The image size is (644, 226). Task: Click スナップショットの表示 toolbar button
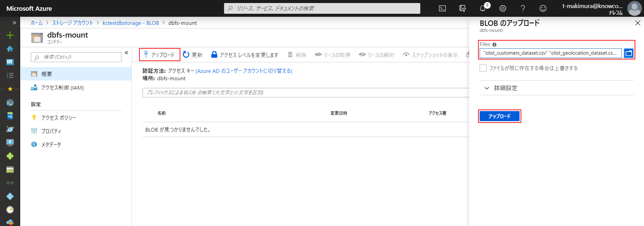pos(430,55)
